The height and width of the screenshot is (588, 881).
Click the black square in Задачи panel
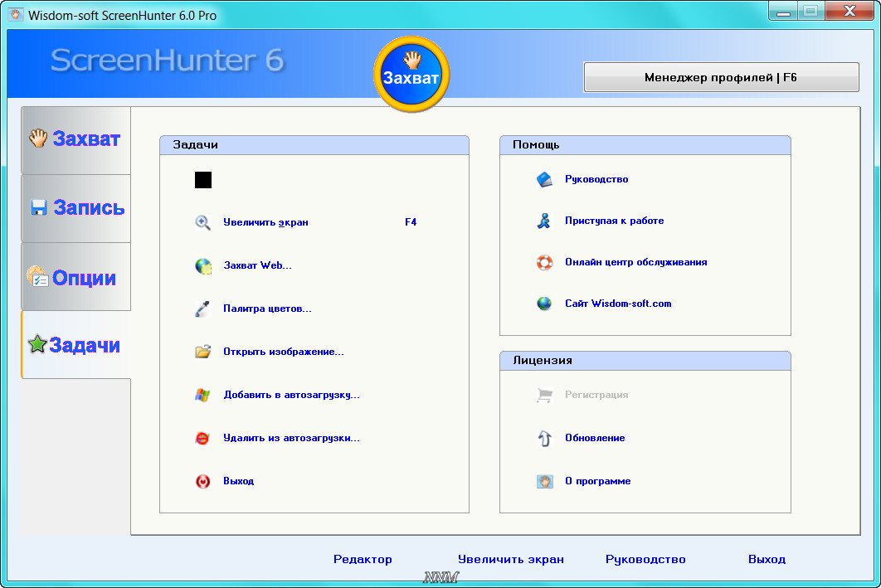point(203,180)
